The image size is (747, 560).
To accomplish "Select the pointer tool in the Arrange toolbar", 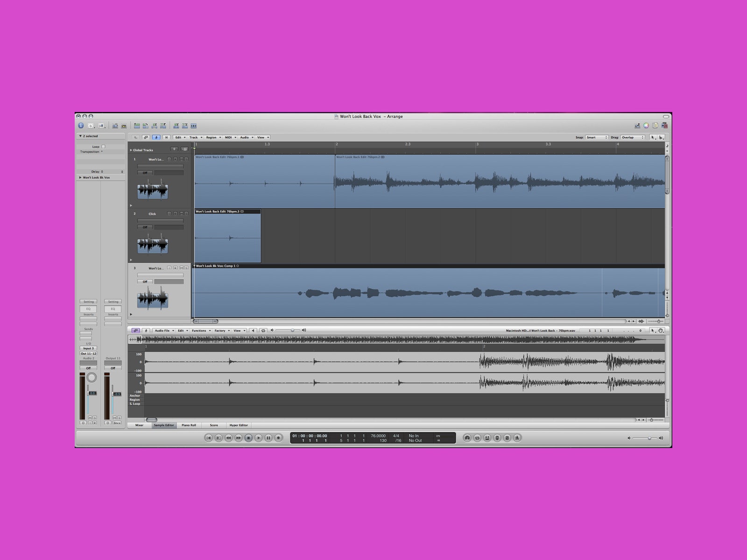I will coord(653,138).
